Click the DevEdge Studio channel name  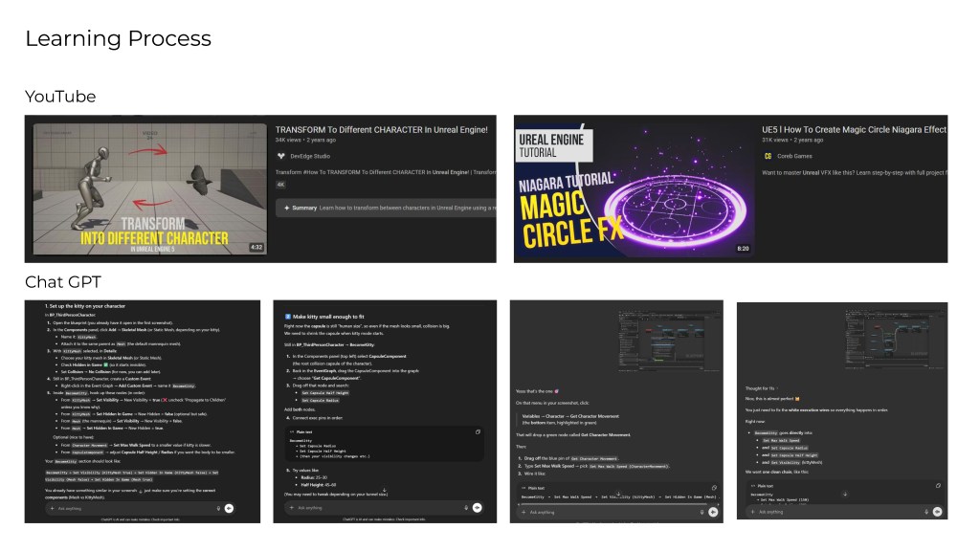tap(310, 156)
